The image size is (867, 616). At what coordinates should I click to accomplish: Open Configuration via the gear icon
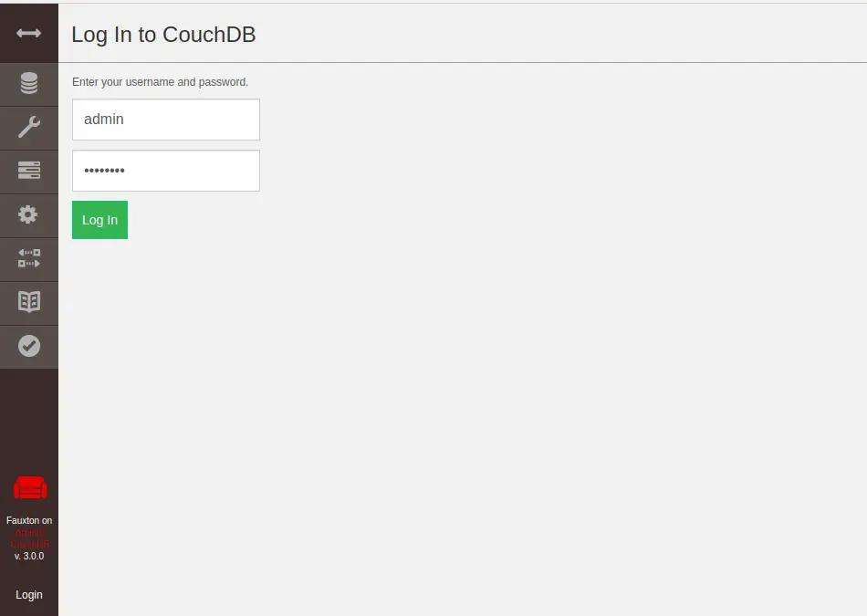click(29, 215)
